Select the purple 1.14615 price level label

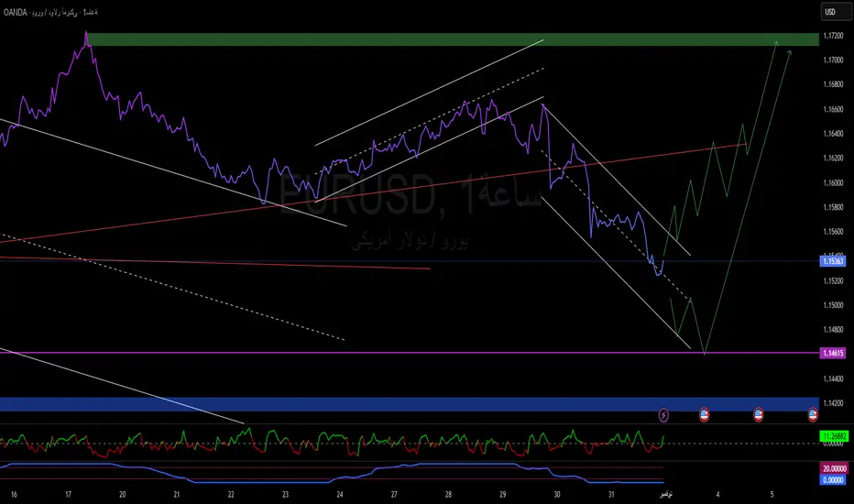click(833, 353)
